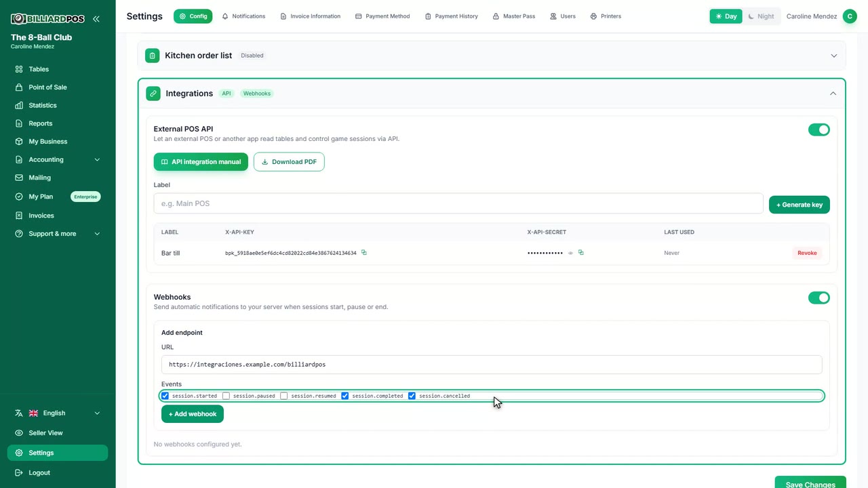
Task: Collapse the sidebar with the double-chevron icon
Action: point(96,19)
